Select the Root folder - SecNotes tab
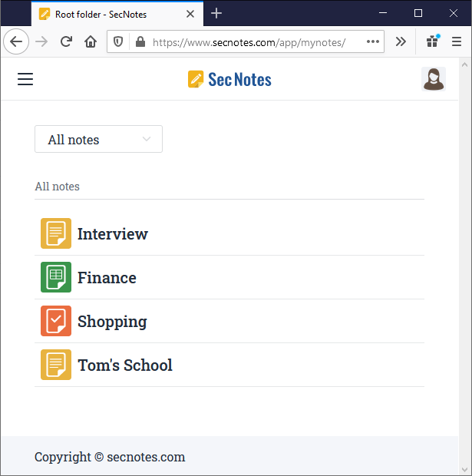 (x=107, y=14)
